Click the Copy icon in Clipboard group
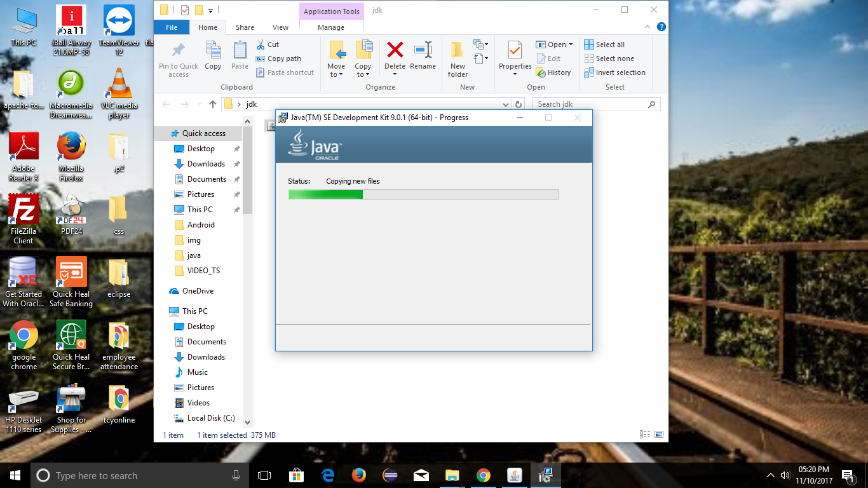The width and height of the screenshot is (868, 488). click(213, 50)
